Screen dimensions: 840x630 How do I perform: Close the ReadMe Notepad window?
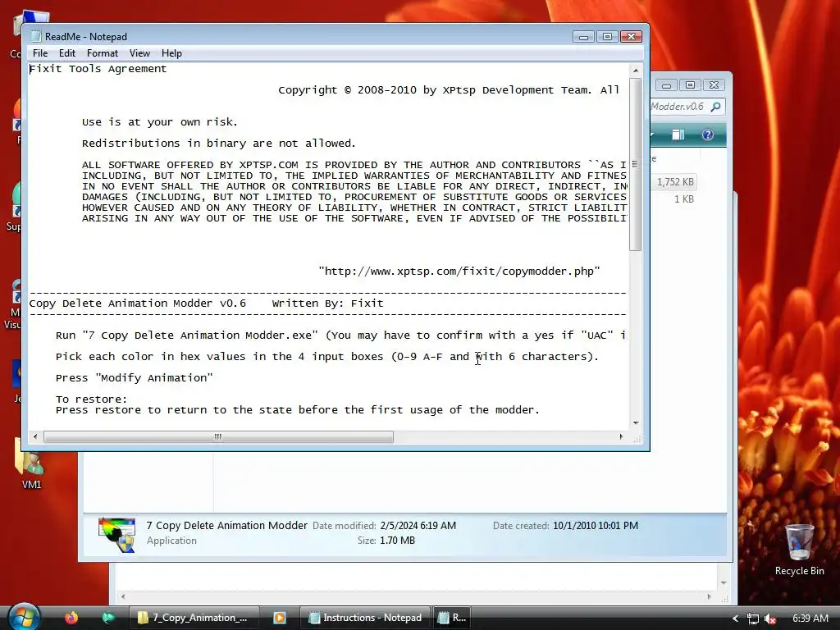(x=631, y=36)
